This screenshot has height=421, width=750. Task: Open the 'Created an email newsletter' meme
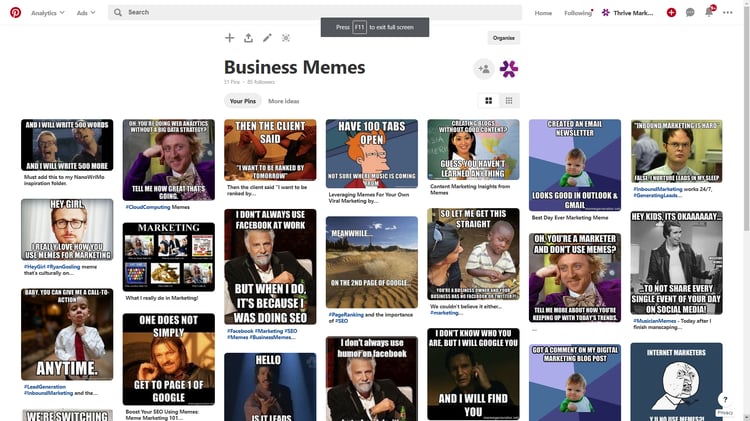(x=575, y=165)
